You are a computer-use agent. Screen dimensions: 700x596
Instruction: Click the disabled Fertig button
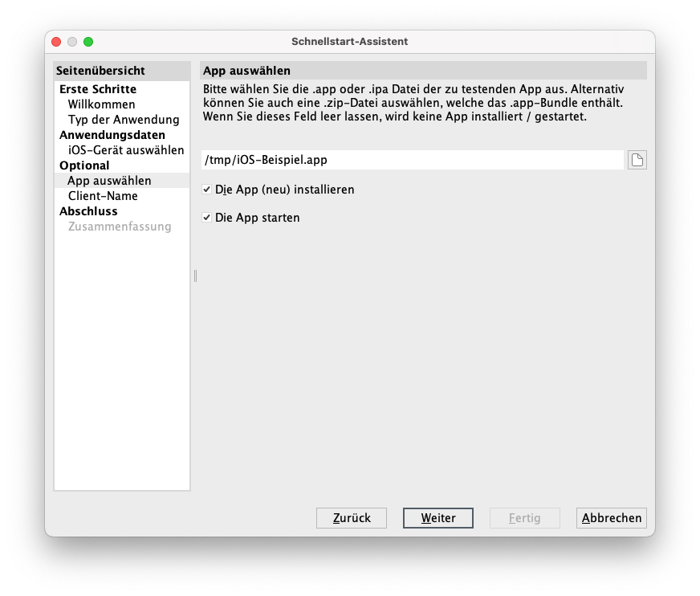point(524,518)
